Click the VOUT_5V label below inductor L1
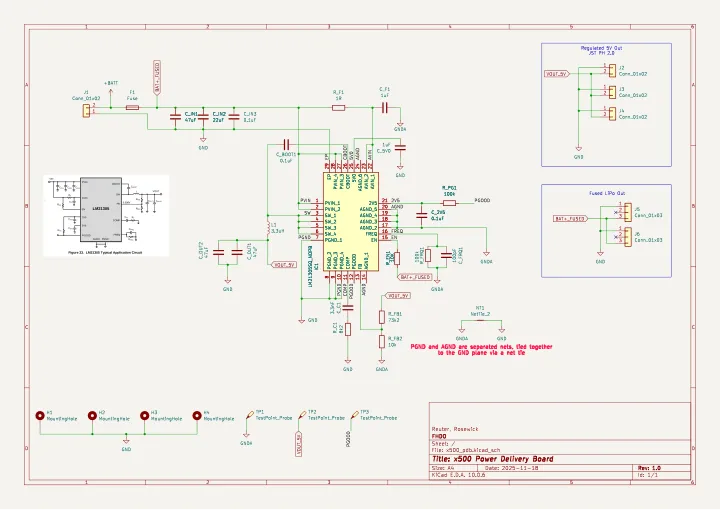 285,265
